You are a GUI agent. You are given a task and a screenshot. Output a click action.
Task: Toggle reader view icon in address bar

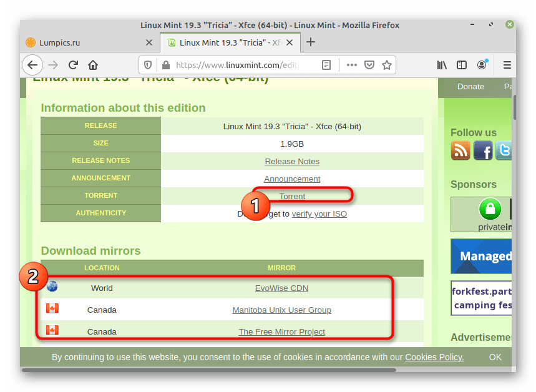tap(326, 65)
